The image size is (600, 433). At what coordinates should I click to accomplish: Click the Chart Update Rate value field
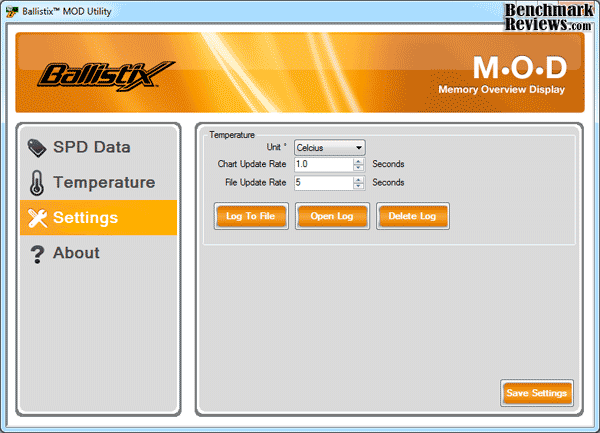click(324, 164)
